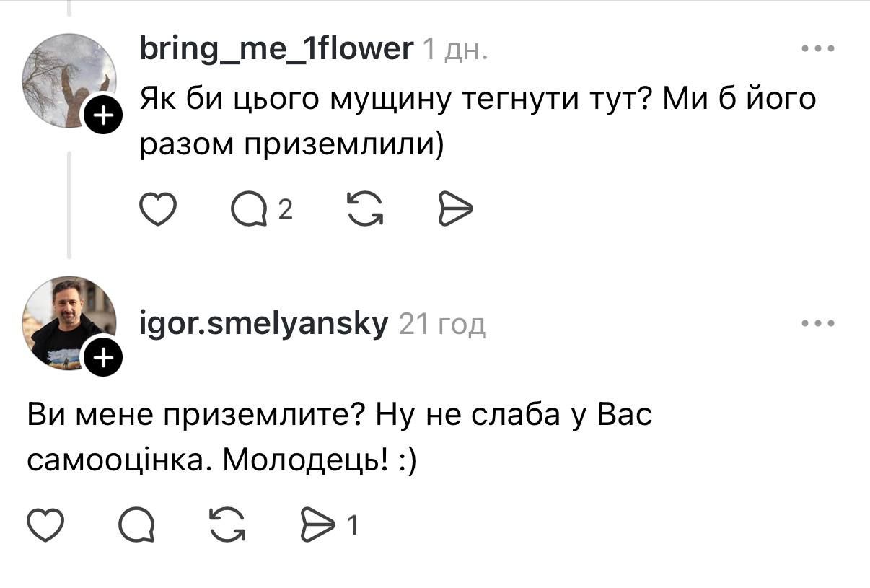Click the "21 год" timestamp
The width and height of the screenshot is (870, 588).
(x=442, y=325)
